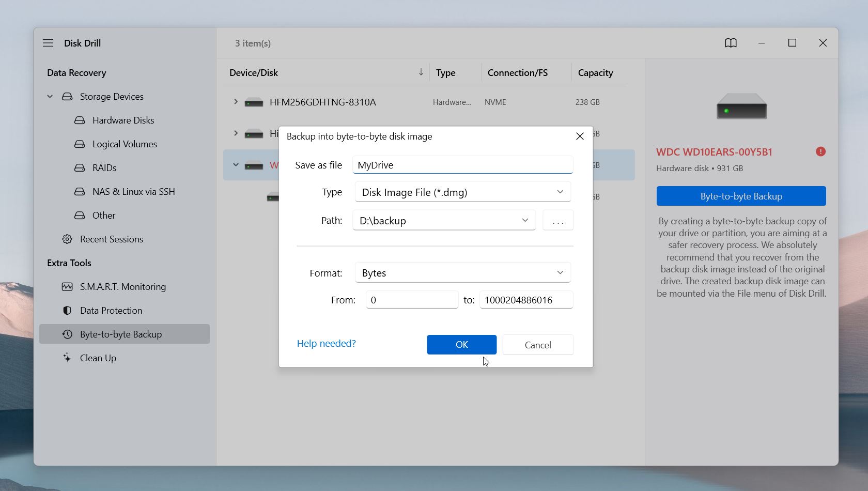Click the Save as file name field

(x=463, y=165)
